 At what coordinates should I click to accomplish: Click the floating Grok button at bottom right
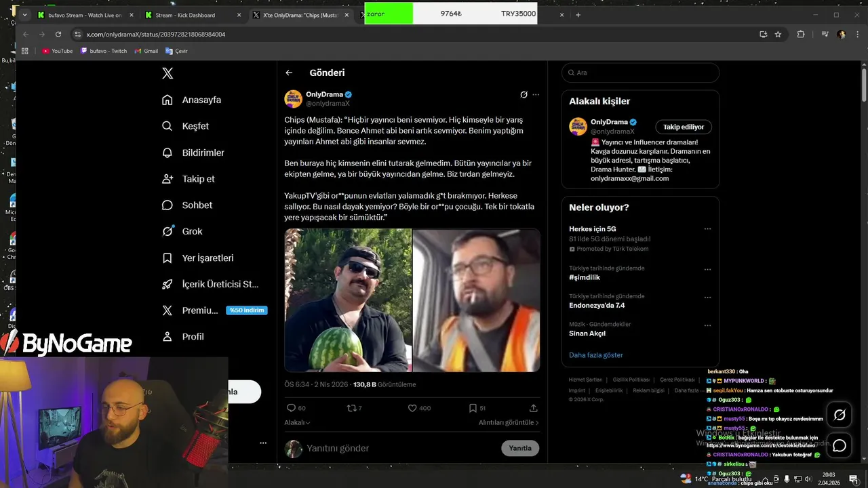pos(840,415)
